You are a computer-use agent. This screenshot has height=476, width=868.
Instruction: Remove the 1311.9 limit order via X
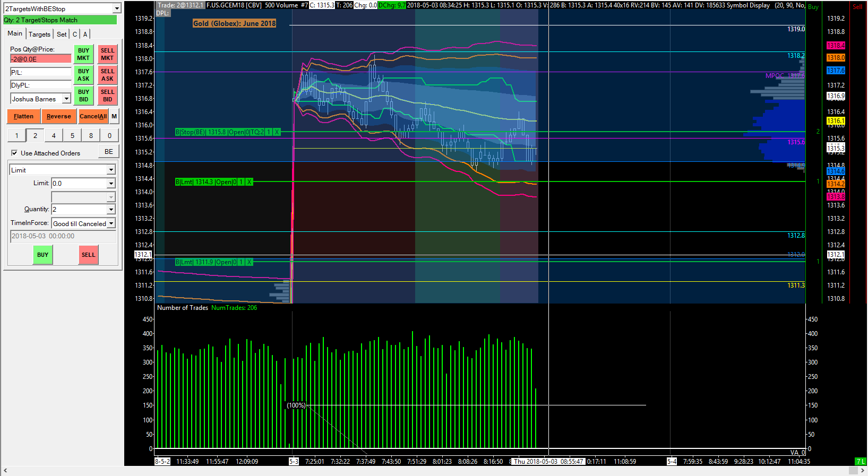[249, 262]
